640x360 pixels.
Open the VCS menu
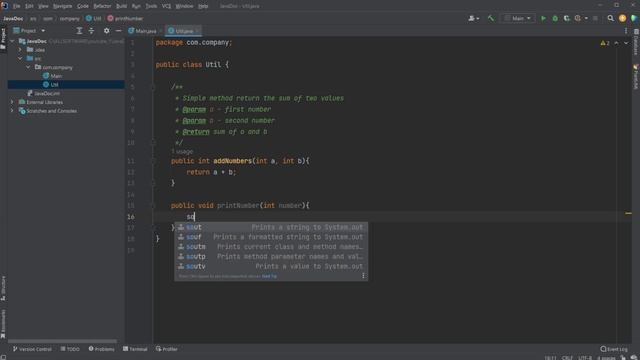point(167,6)
